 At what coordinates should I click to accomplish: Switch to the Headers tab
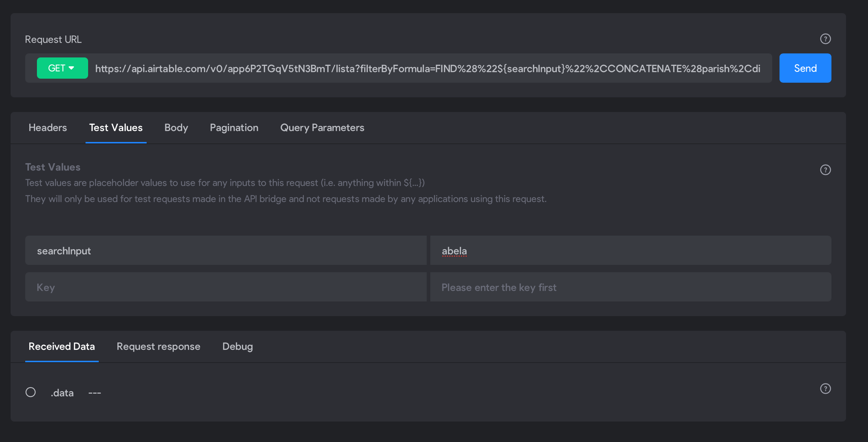pos(48,128)
